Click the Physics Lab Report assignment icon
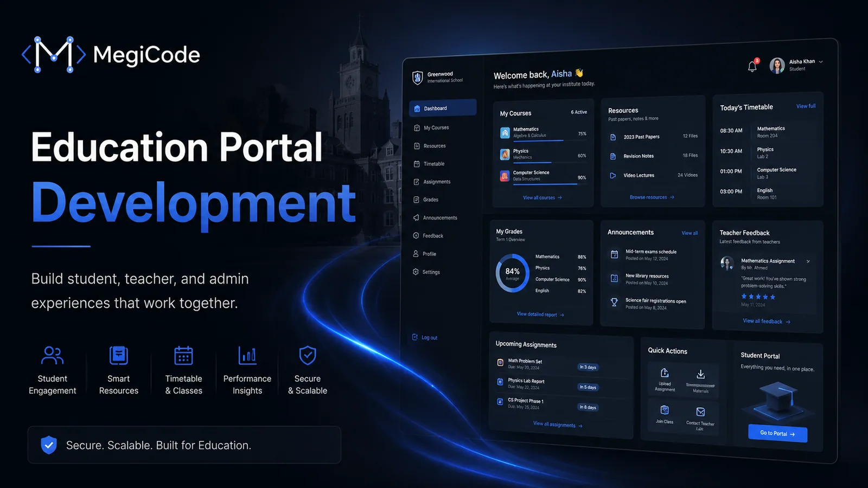This screenshot has height=488, width=868. point(500,382)
